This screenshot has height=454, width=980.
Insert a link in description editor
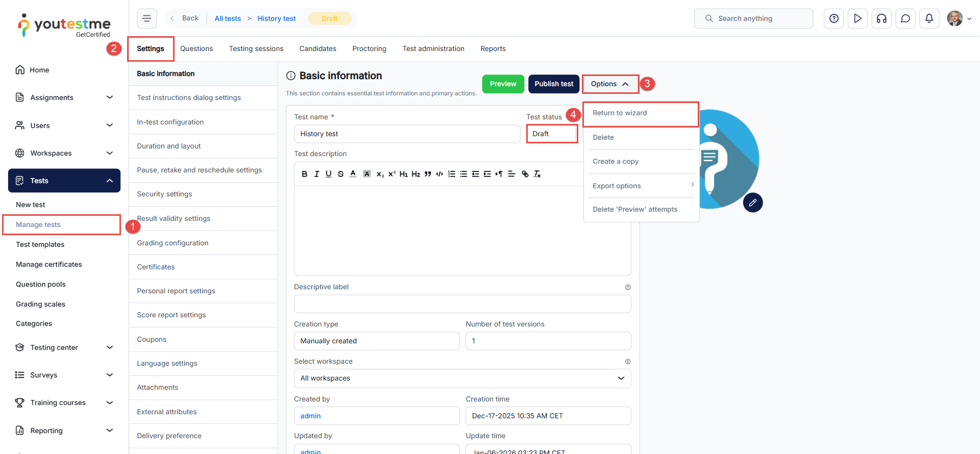click(525, 174)
